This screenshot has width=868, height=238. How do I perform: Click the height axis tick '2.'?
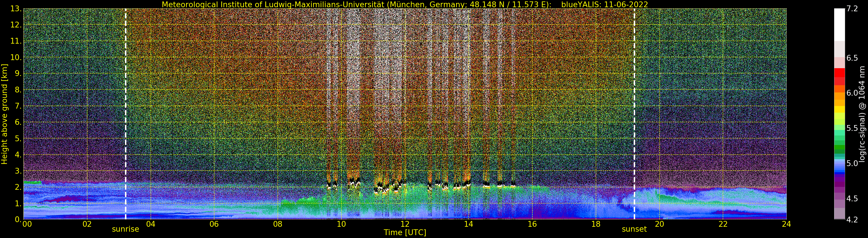click(x=18, y=187)
